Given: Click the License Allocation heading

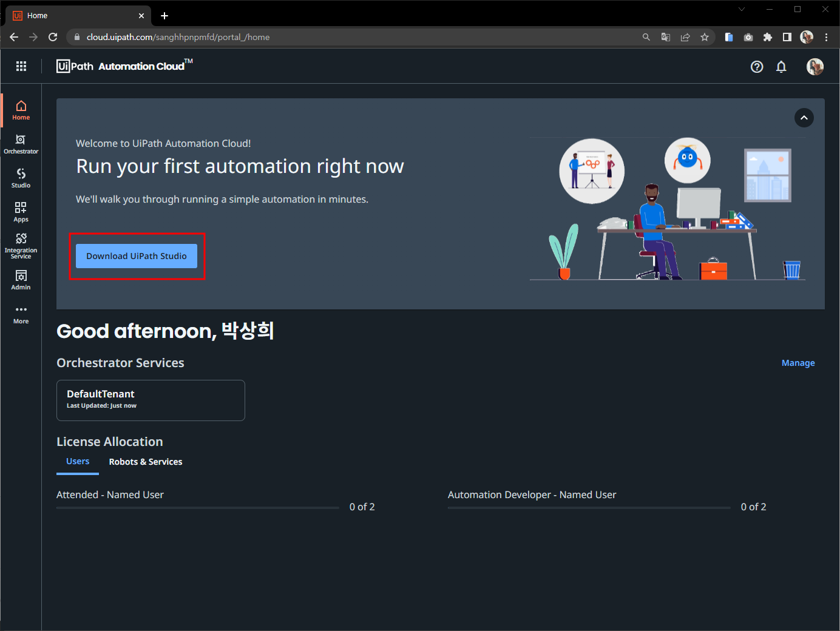Looking at the screenshot, I should [x=110, y=442].
